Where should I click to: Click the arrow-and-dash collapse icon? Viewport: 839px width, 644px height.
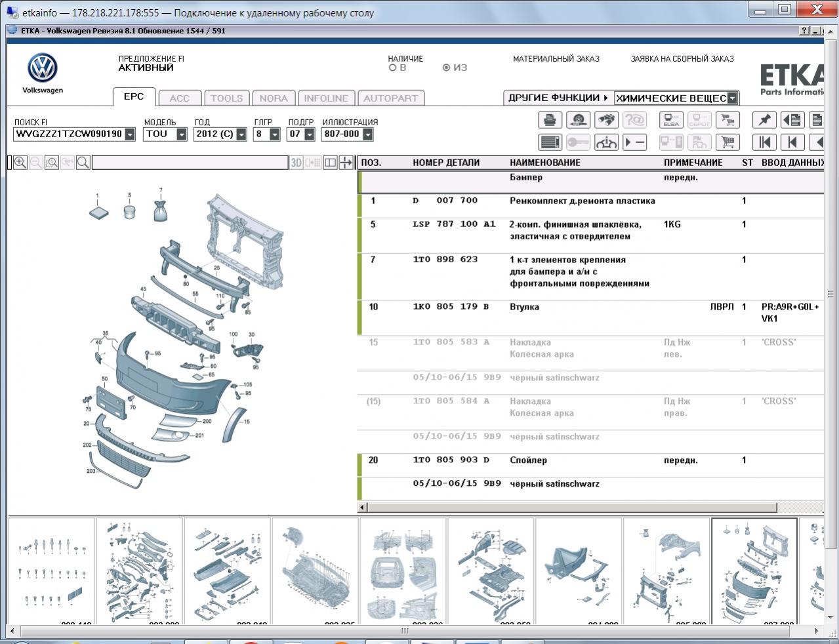pos(634,142)
